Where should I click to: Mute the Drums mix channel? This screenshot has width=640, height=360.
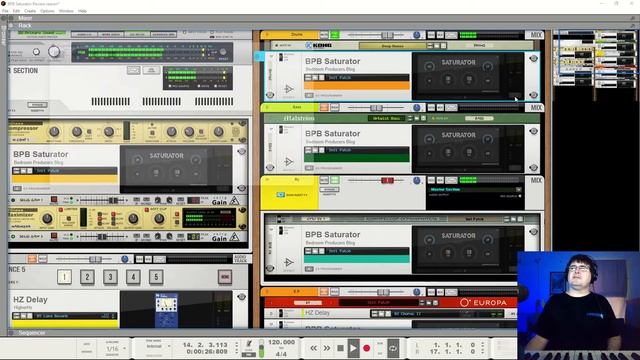point(324,35)
